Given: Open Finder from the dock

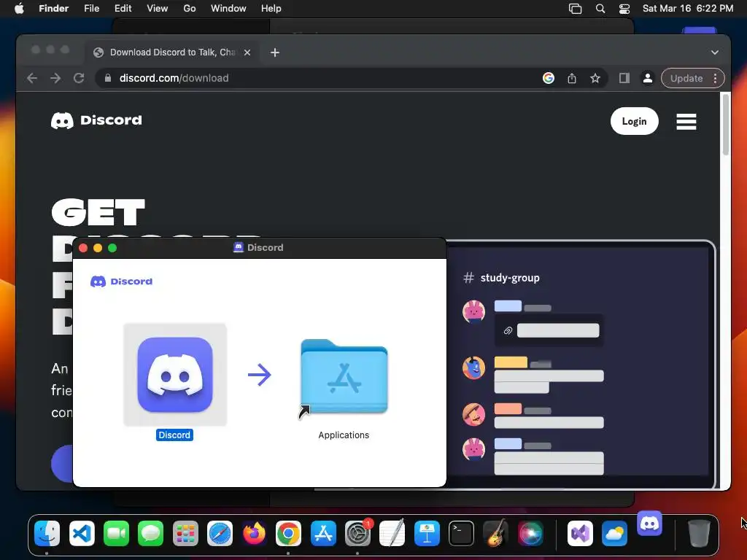Looking at the screenshot, I should (x=47, y=533).
